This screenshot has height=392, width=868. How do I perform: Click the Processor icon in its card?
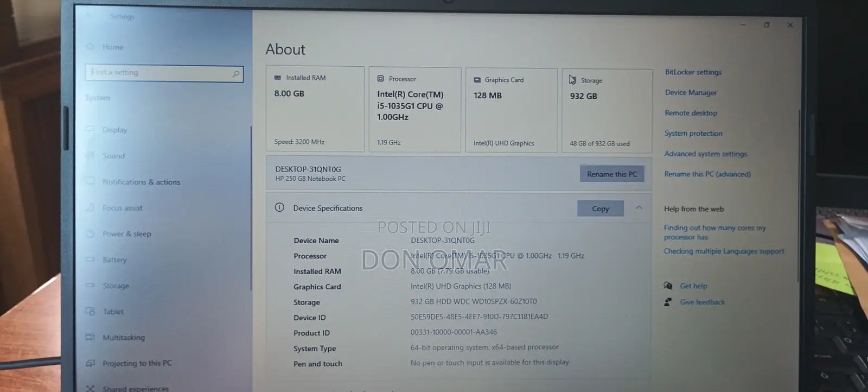pos(380,79)
